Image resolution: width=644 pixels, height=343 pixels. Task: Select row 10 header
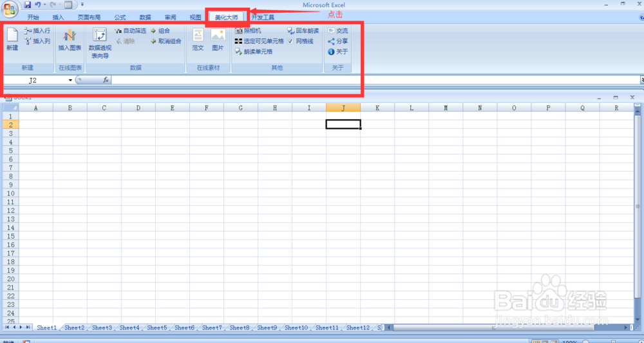[x=11, y=193]
